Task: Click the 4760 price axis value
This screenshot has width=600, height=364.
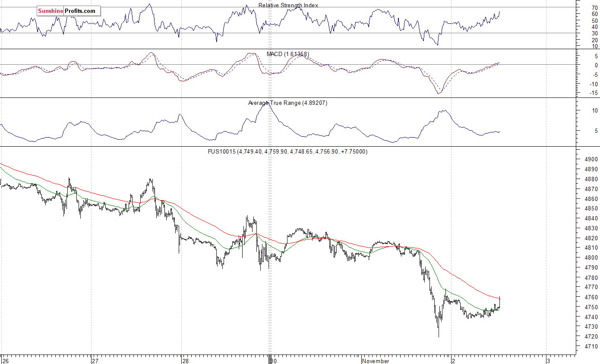Action: coord(591,297)
